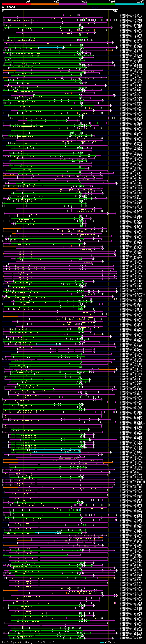View the UniRef100_C3YXZ1 alignment label
The image size is (146, 644).
pos(131,409)
